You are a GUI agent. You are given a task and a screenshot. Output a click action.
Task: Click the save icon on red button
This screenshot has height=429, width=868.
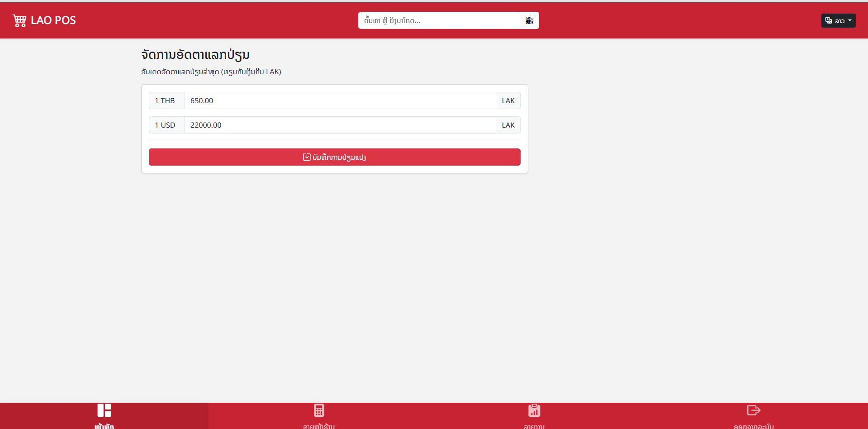307,157
